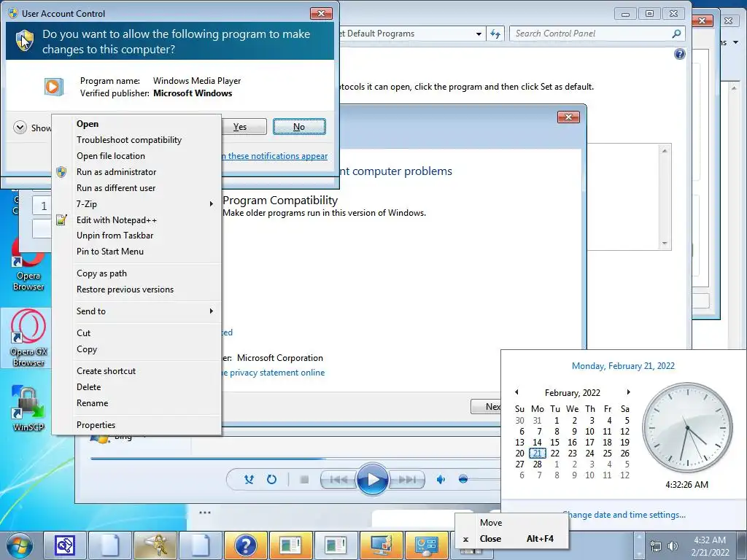Expand the 7-Zip submenu
This screenshot has height=560, width=747.
pos(136,204)
